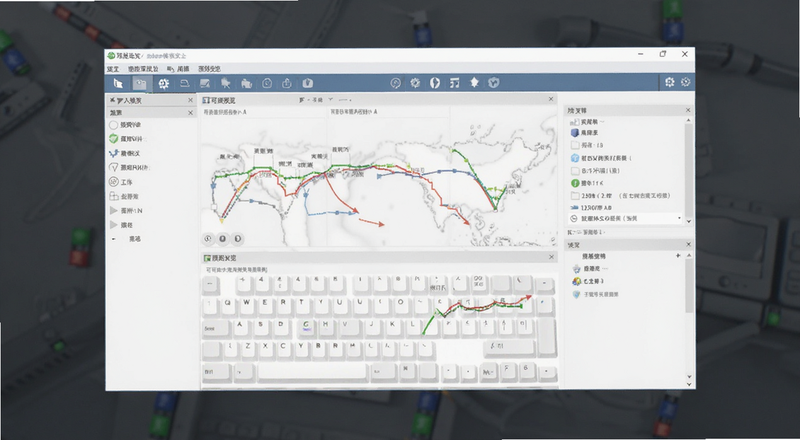Click the yellow triangle marker on the map
Viewport: 800px width, 440px height.
point(221,221)
